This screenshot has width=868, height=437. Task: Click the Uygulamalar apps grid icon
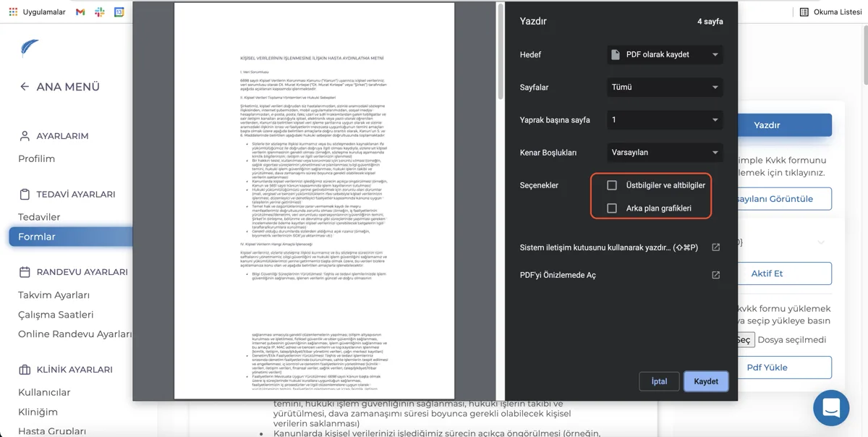13,12
